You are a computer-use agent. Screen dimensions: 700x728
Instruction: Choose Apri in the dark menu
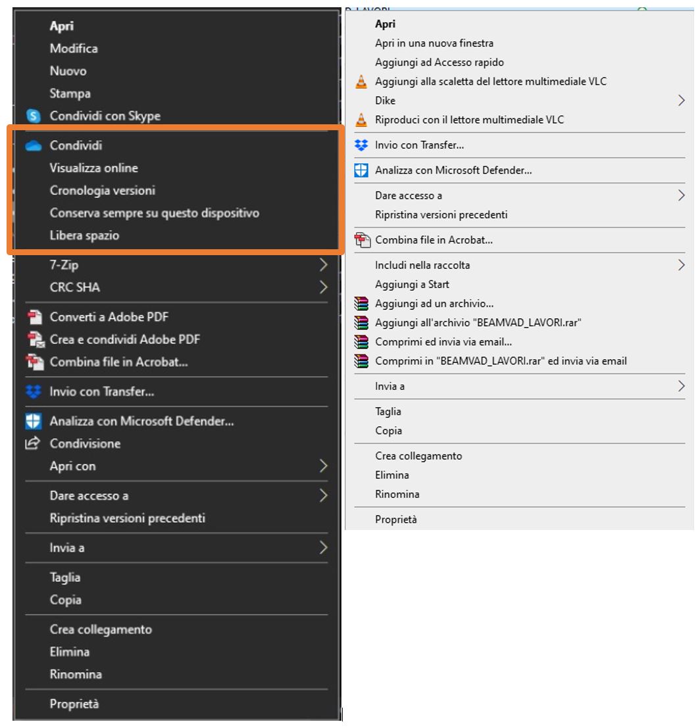click(x=61, y=26)
